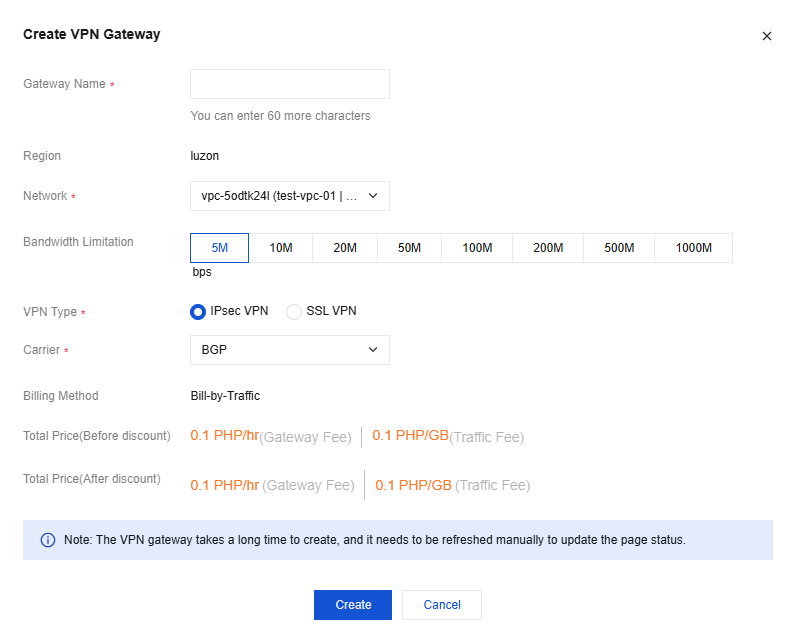Image resolution: width=796 pixels, height=643 pixels.
Task: Click the 'Total Price(After discount)' label
Action: (92, 479)
